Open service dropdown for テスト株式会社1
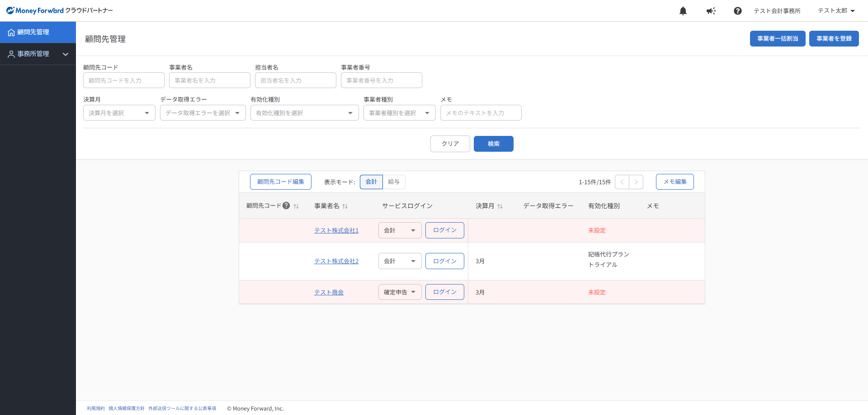868x415 pixels. point(400,230)
